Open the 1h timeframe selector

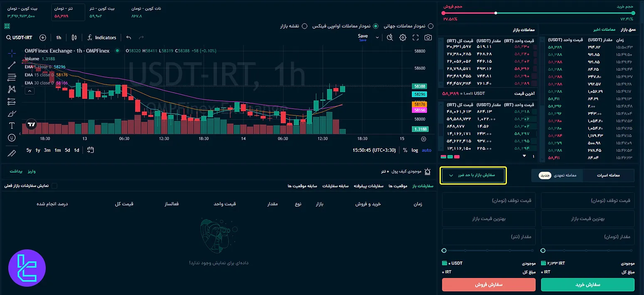click(58, 37)
